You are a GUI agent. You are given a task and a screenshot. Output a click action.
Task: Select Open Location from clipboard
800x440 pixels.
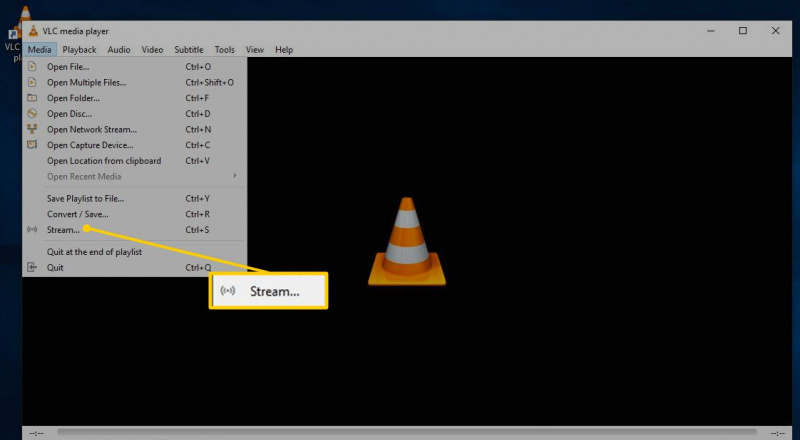(135, 161)
